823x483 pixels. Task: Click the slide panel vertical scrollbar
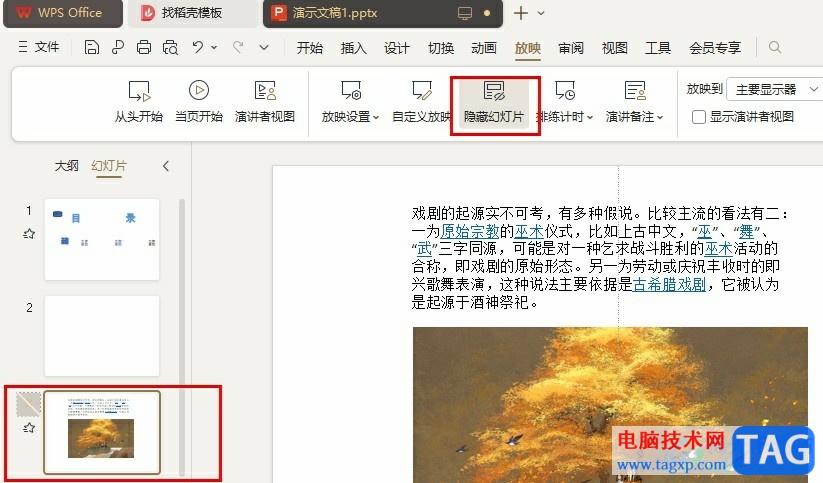pyautogui.click(x=182, y=336)
